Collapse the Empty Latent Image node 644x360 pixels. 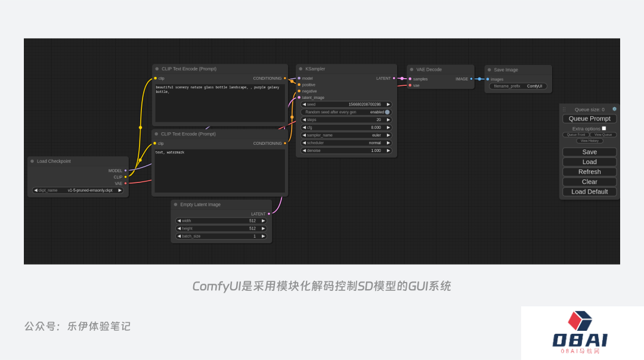175,204
